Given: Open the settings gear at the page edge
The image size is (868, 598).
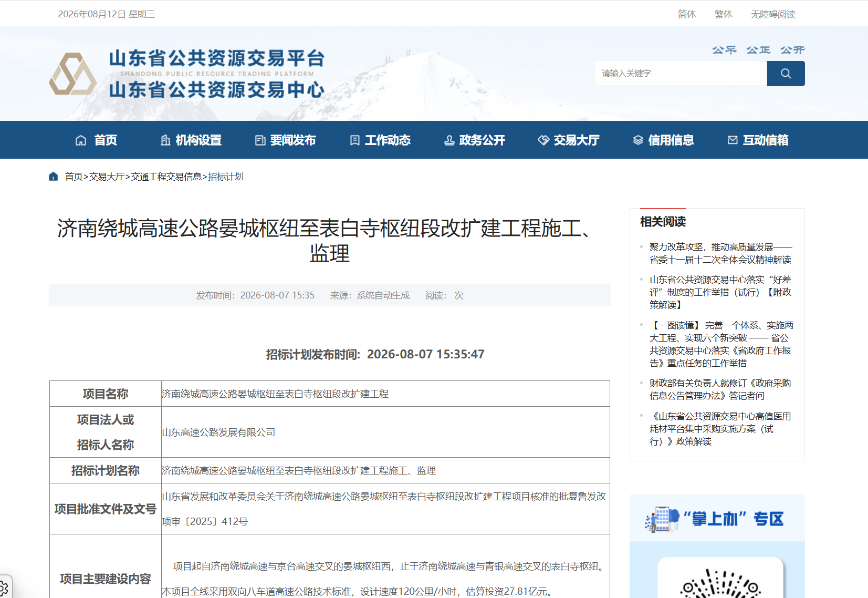Looking at the screenshot, I should pos(3,588).
